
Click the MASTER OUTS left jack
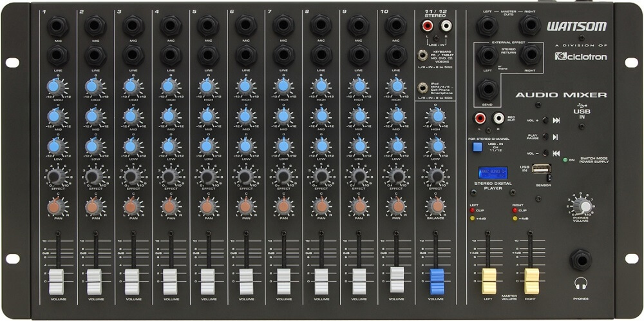click(487, 25)
